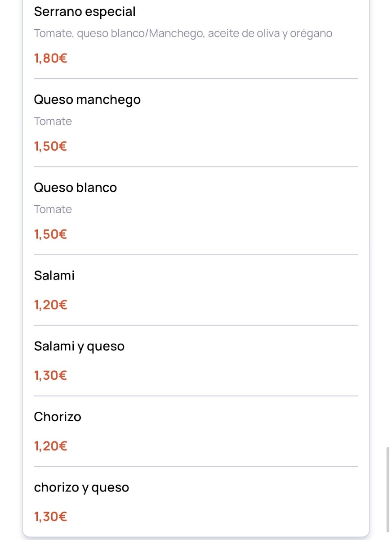Screen dimensions: 392x540
Task: Click the 1,80€ price of Serrano especial
Action: 50,58
